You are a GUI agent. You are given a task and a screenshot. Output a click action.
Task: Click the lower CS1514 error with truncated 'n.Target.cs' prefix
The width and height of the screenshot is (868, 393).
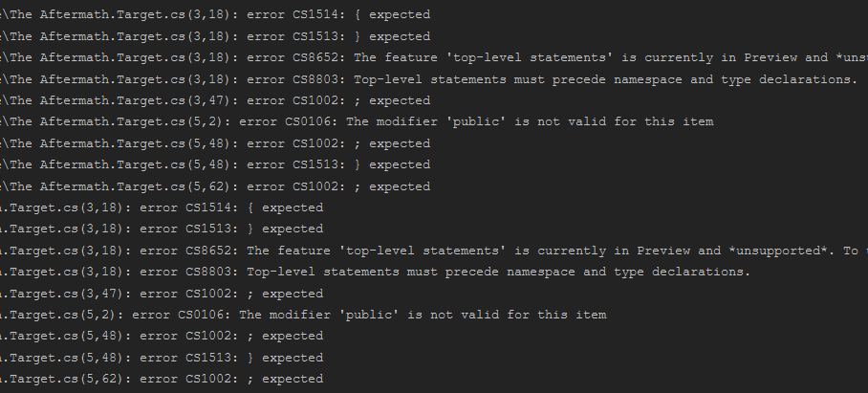pyautogui.click(x=163, y=207)
